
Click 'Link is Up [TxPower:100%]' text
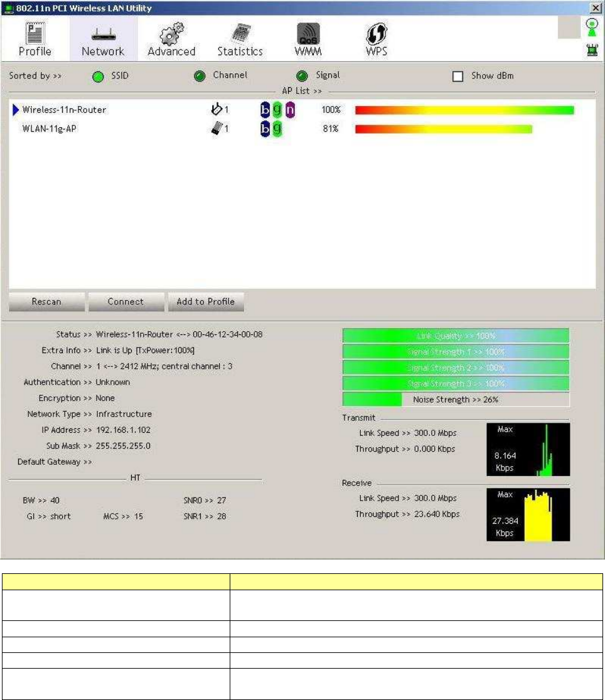point(145,351)
